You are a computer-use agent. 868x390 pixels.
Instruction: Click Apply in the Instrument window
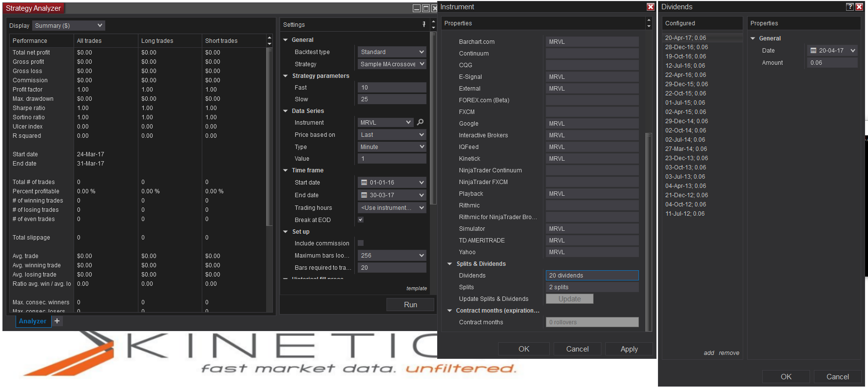tap(629, 349)
